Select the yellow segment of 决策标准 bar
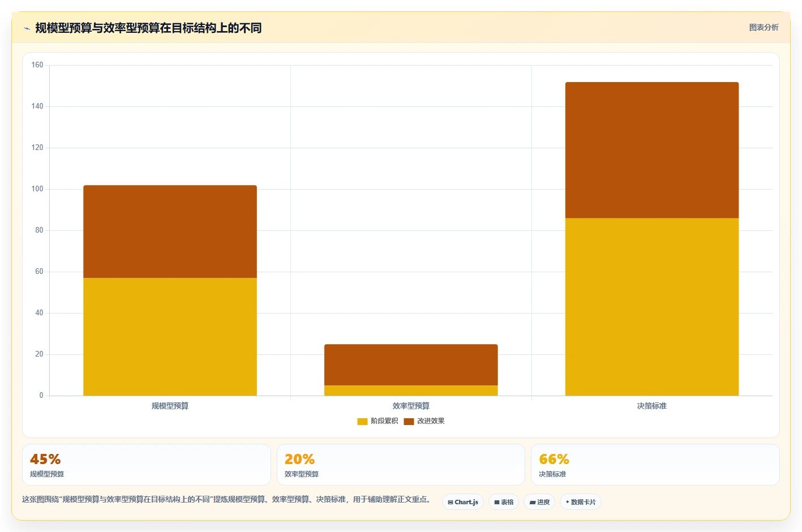 tap(652, 307)
